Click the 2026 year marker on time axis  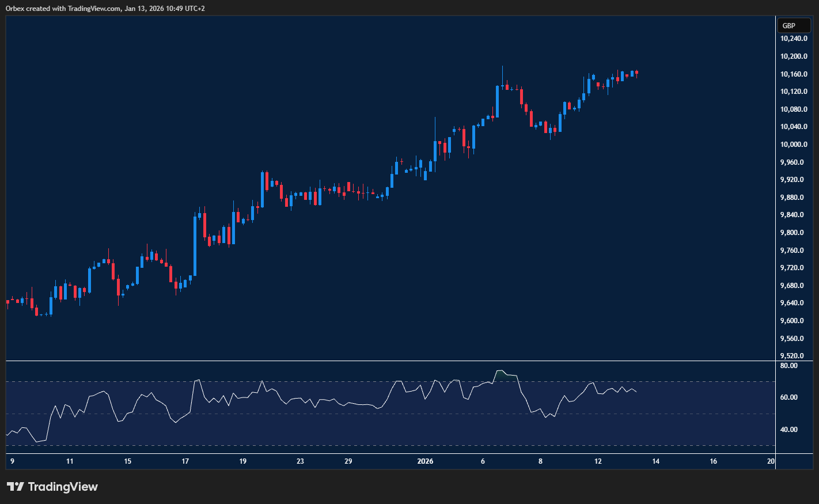point(425,461)
